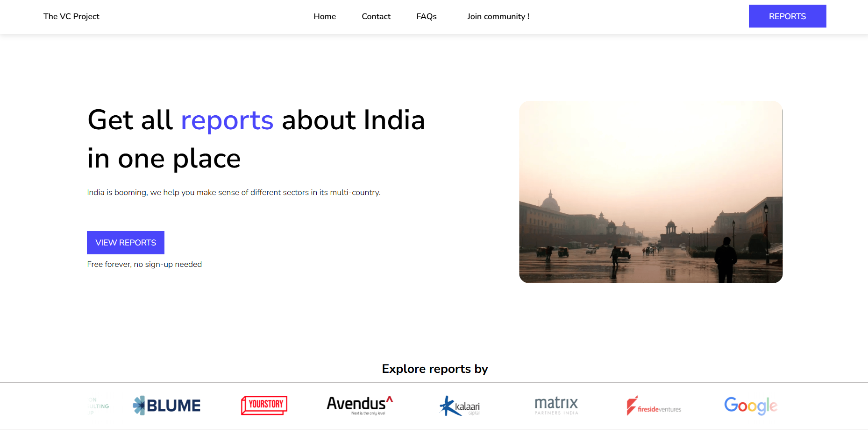The height and width of the screenshot is (448, 868).
Task: Open the Avendus logo
Action: (x=360, y=405)
